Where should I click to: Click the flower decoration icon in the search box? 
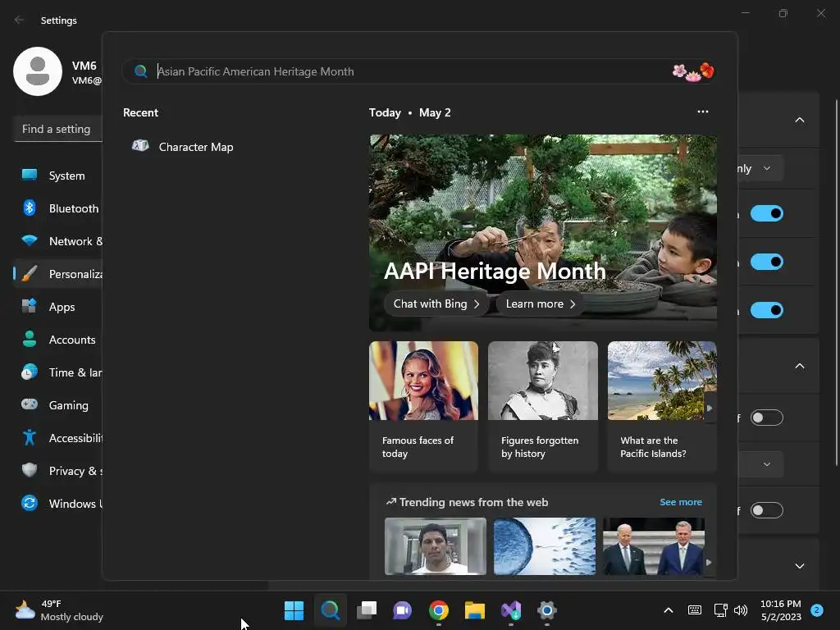(x=693, y=71)
